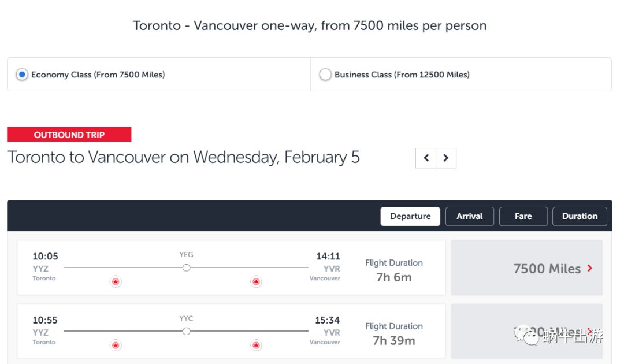Click second Air Canada logo on YYC flight
The image size is (624, 364).
(256, 345)
